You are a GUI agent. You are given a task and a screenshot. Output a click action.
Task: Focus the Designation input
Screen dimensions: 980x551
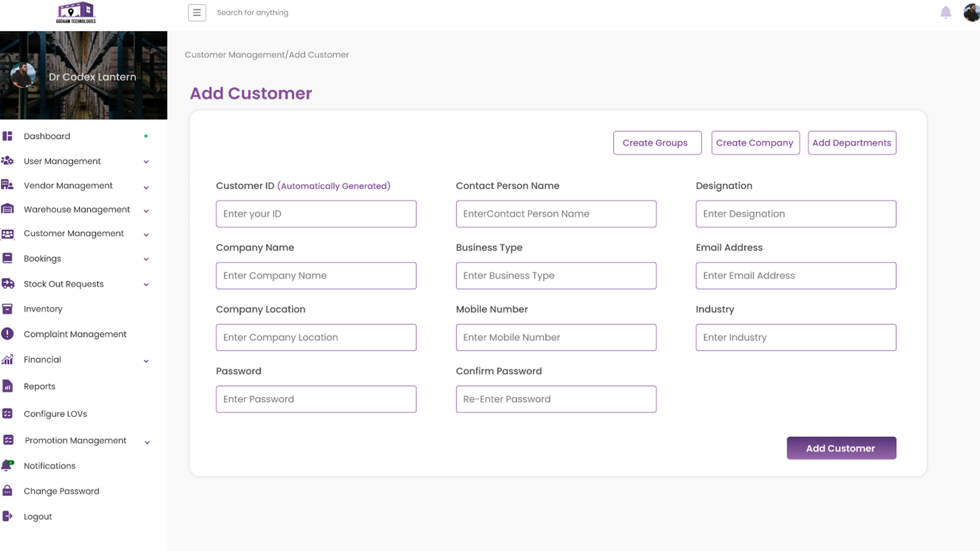coord(796,214)
